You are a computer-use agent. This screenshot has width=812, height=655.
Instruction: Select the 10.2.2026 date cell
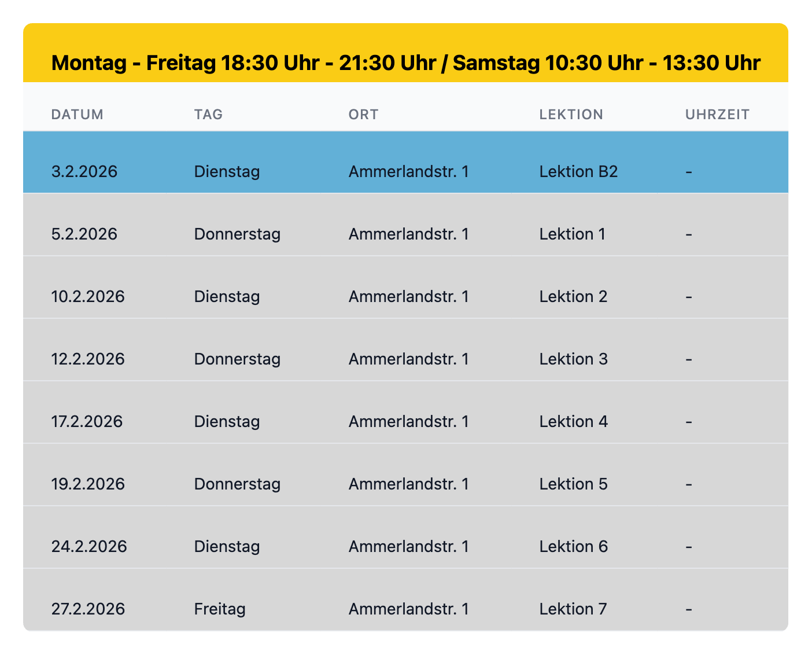88,297
